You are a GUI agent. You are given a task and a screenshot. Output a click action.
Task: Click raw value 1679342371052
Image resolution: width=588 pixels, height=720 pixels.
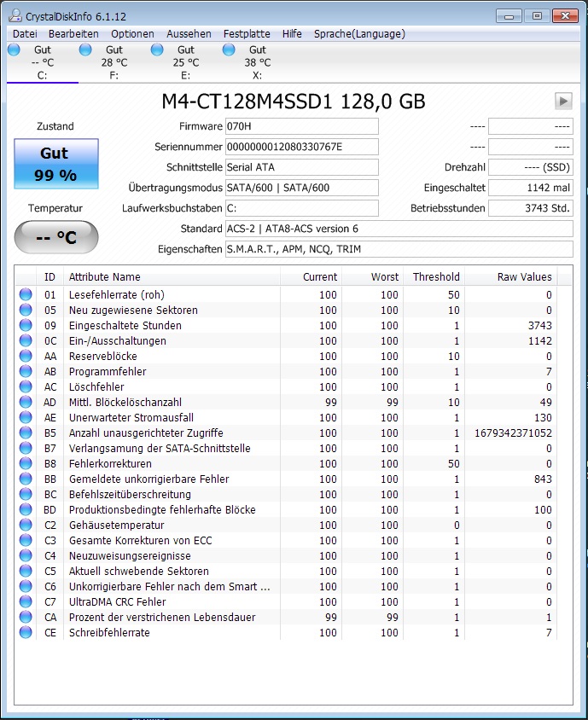coord(513,433)
